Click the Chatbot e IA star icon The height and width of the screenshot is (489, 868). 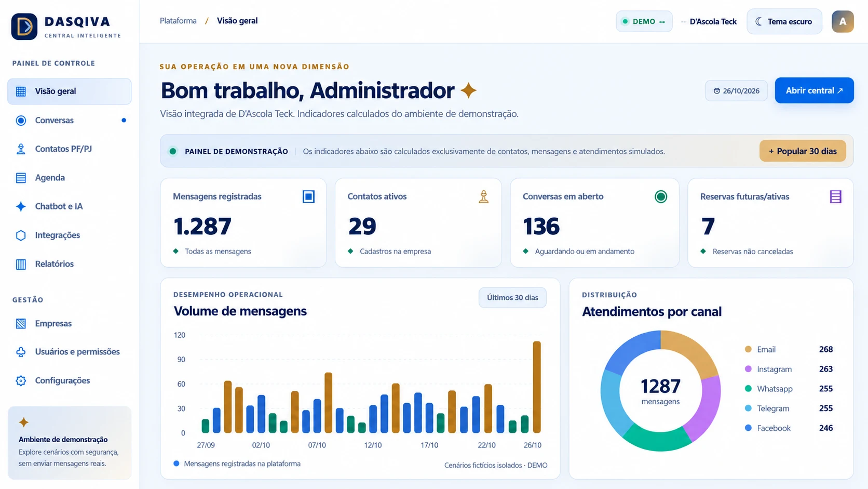pos(21,206)
